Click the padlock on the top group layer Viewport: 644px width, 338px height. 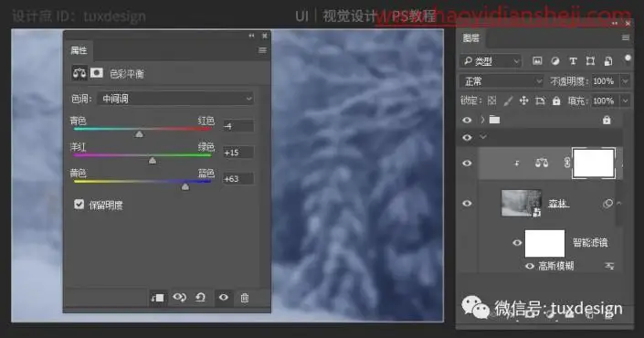607,120
